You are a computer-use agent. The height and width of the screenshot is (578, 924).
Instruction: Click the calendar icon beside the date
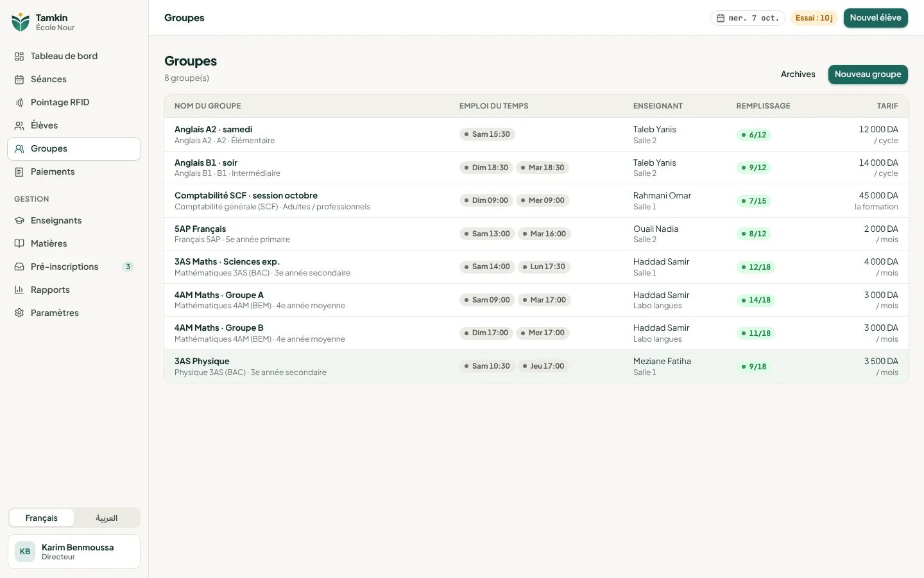[721, 18]
